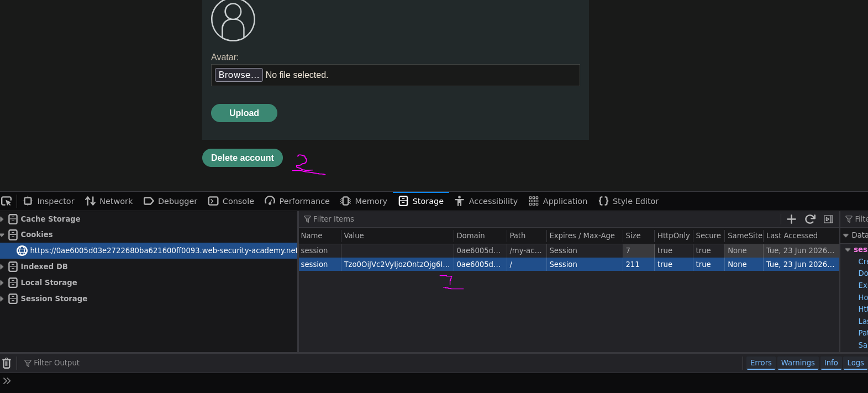This screenshot has height=393, width=868.
Task: Click the Browse… file button
Action: coord(239,75)
